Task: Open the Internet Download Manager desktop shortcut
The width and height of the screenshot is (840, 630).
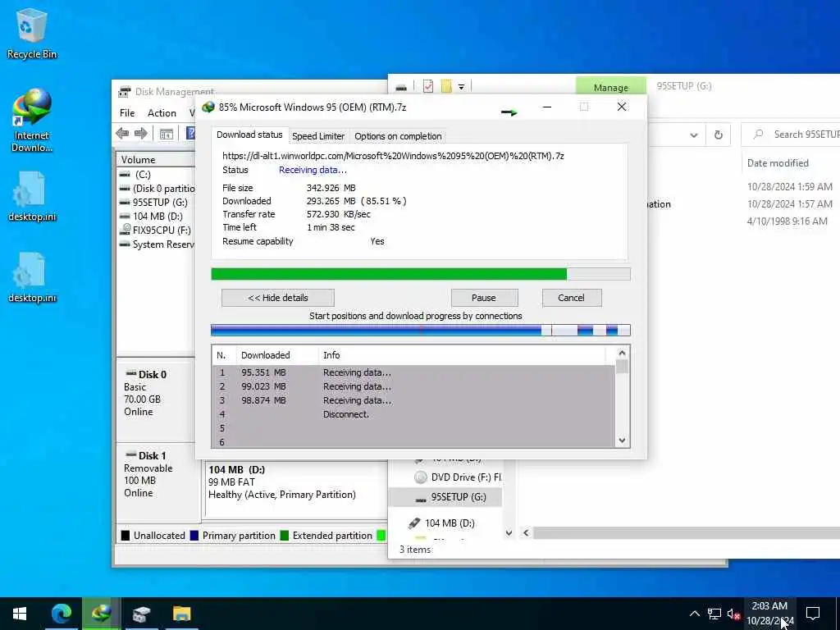Action: coord(31,120)
